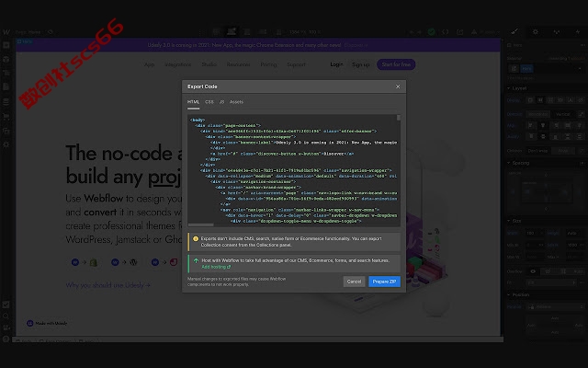Click the Width value field

(x=535, y=233)
